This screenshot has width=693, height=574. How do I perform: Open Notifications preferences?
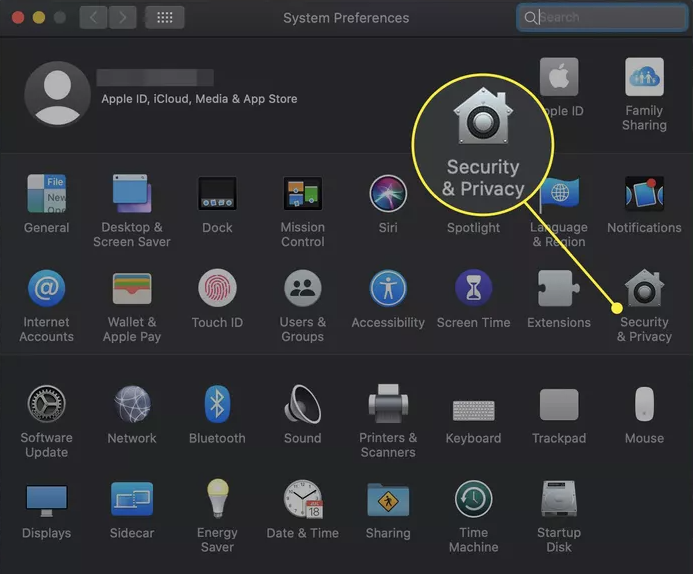pyautogui.click(x=644, y=194)
